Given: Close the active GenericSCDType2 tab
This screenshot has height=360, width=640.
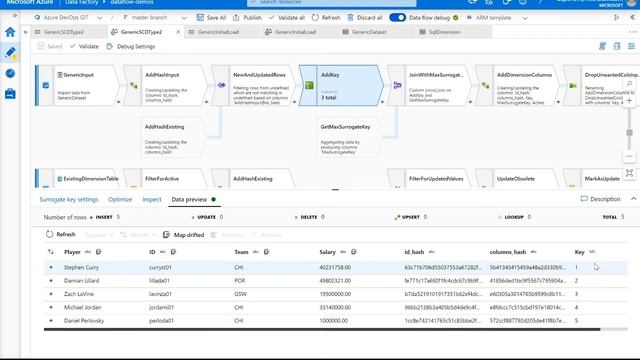Looking at the screenshot, I should [x=178, y=32].
